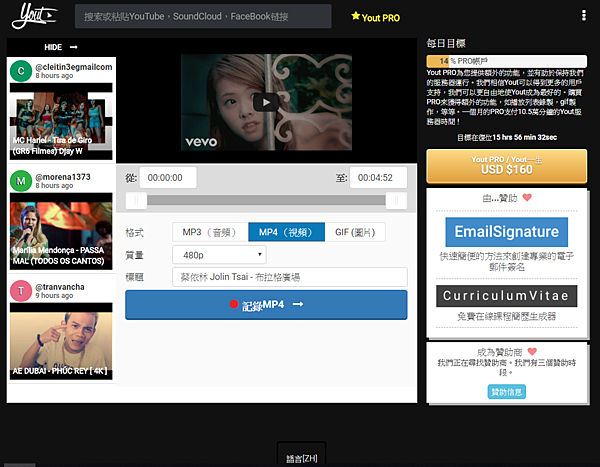
Task: Click the 14% PRO progress bar
Action: pos(507,61)
